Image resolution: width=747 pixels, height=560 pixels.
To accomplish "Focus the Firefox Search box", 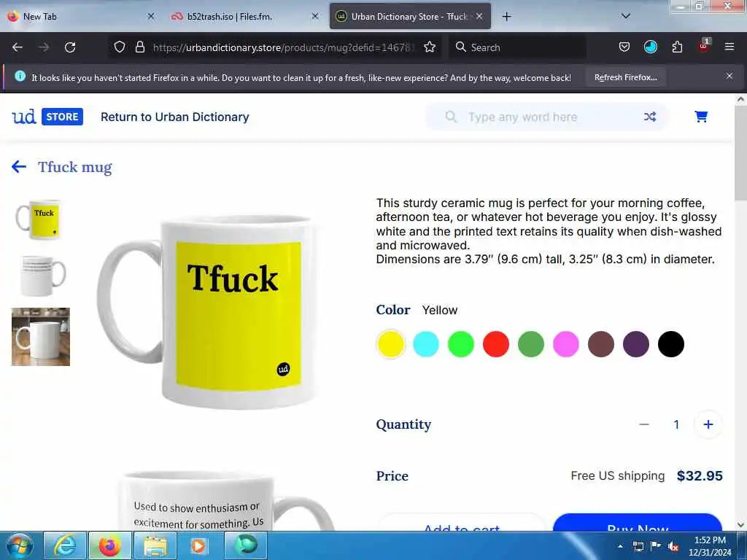I will [x=517, y=47].
